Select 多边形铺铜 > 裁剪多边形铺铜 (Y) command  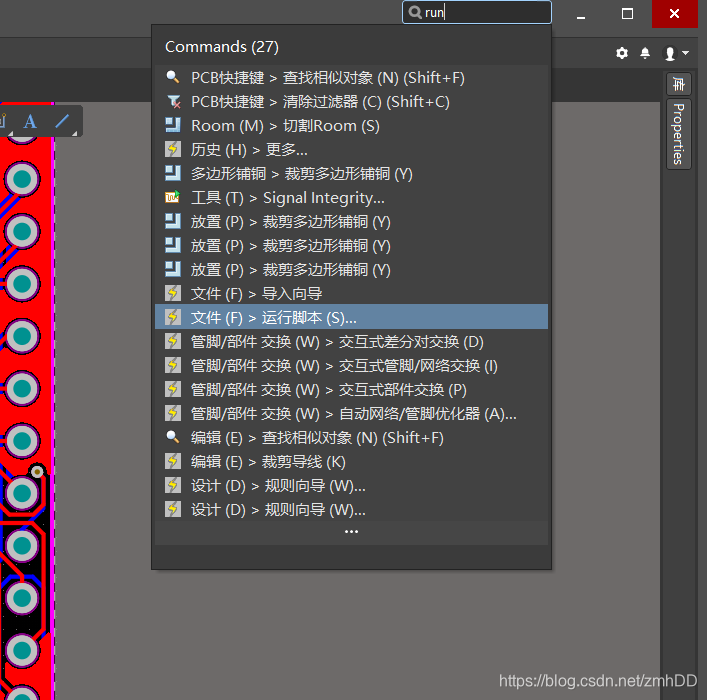(x=351, y=174)
